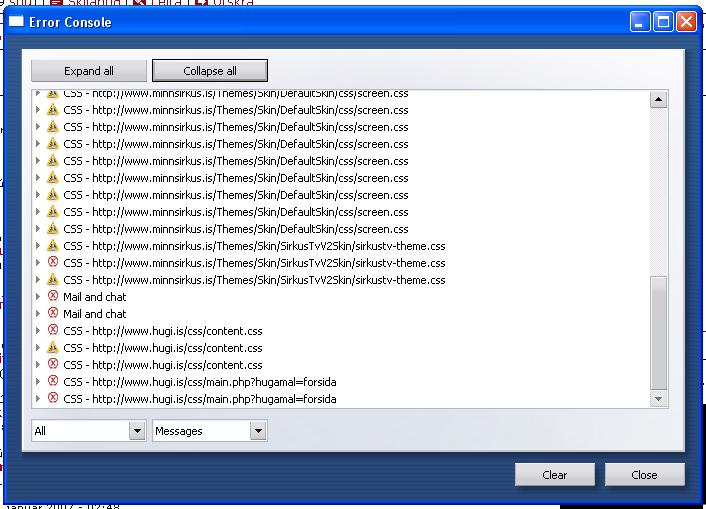Viewport: 706px width, 509px height.
Task: Click warning icon on hugi.is content.css row
Action: [x=53, y=347]
